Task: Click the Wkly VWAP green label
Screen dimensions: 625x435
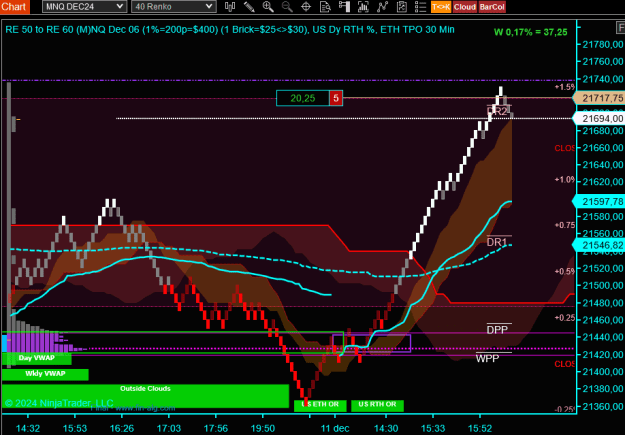Action: click(x=45, y=374)
